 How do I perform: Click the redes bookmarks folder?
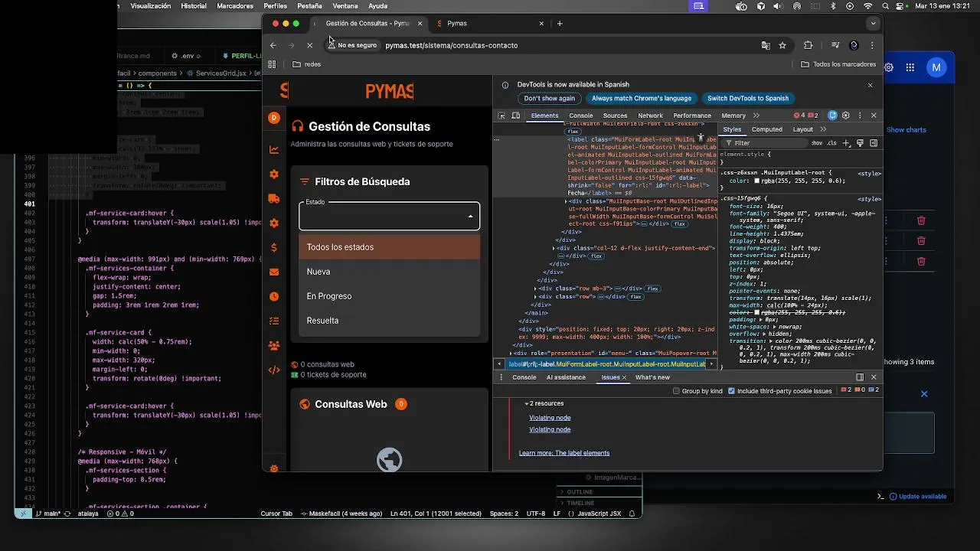pyautogui.click(x=306, y=64)
